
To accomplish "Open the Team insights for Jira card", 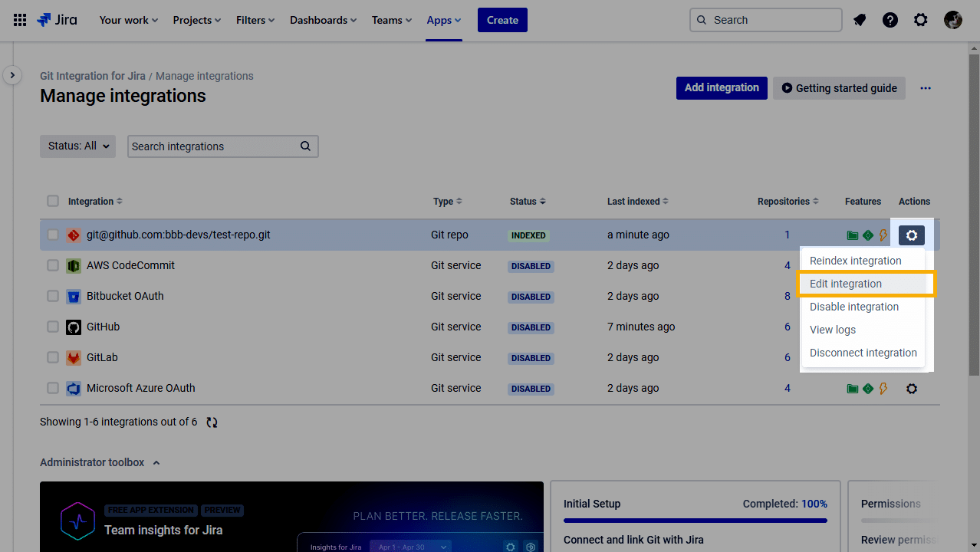I will tap(291, 516).
